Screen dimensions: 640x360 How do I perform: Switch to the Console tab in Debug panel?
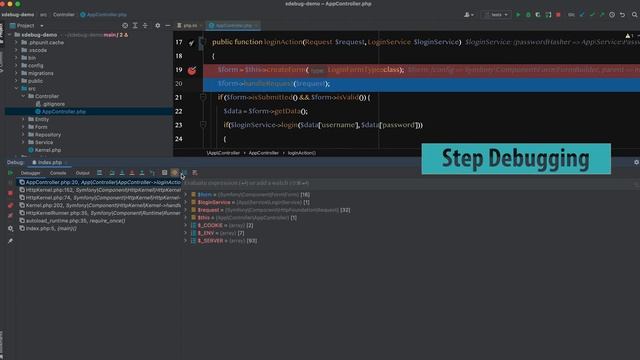point(58,173)
